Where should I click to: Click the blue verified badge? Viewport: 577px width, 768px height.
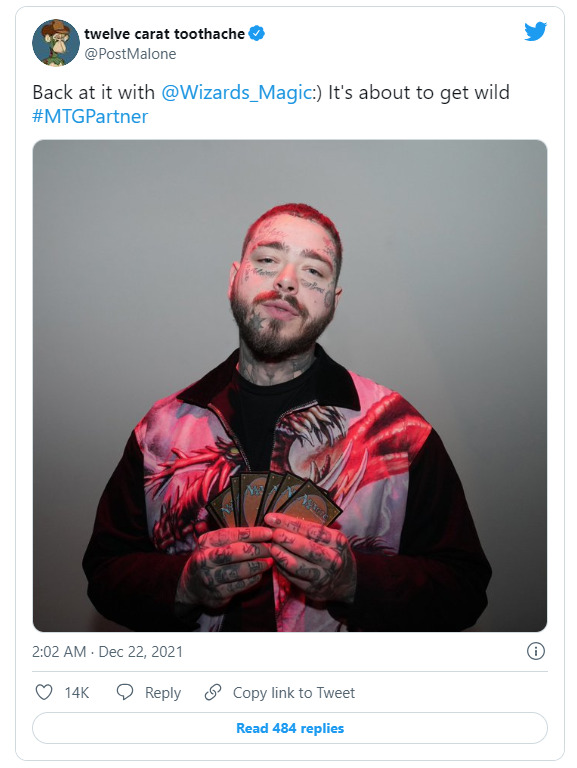pyautogui.click(x=257, y=33)
